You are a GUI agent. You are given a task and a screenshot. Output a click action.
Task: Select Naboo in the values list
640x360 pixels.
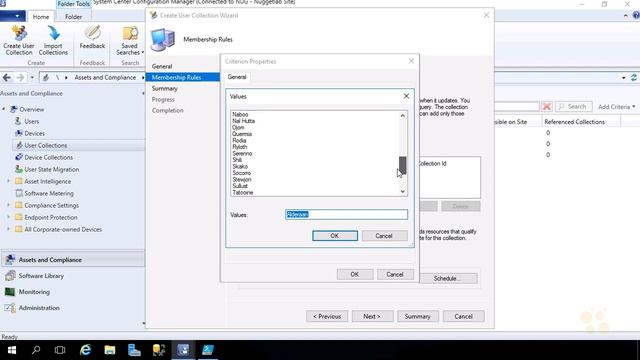point(240,115)
